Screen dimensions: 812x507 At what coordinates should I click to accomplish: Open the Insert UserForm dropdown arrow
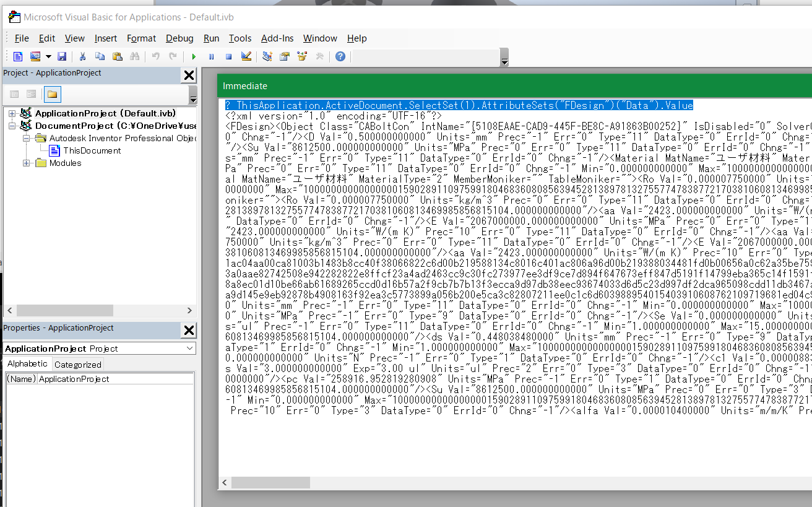(48, 56)
